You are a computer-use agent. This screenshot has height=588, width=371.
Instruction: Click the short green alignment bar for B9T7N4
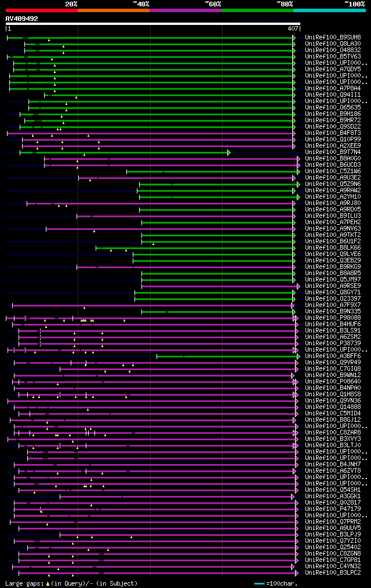(125, 152)
